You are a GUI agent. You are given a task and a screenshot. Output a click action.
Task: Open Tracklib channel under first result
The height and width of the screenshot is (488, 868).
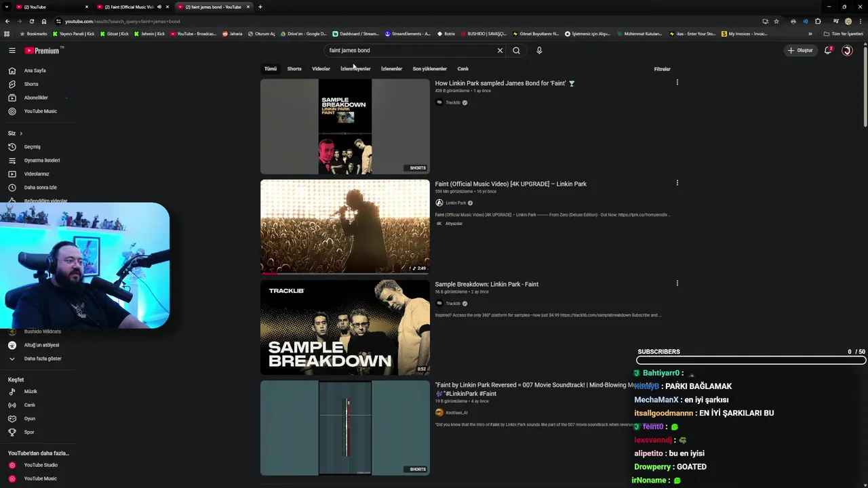pos(452,102)
